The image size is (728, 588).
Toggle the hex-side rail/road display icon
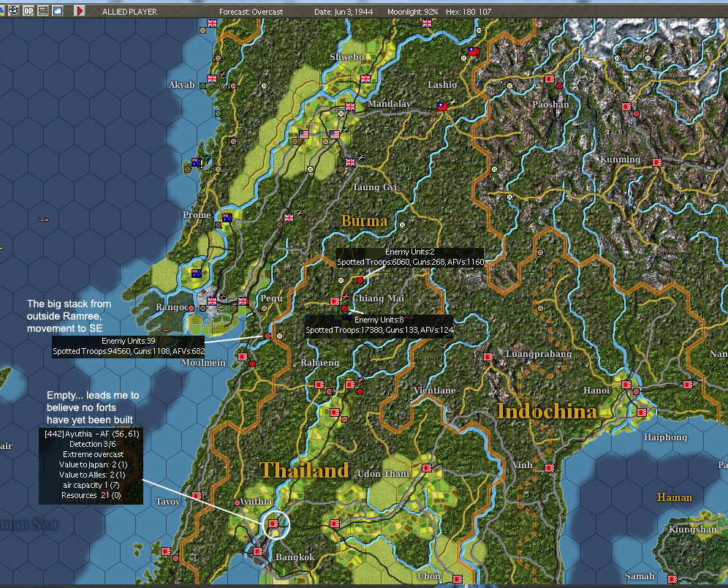[43, 11]
